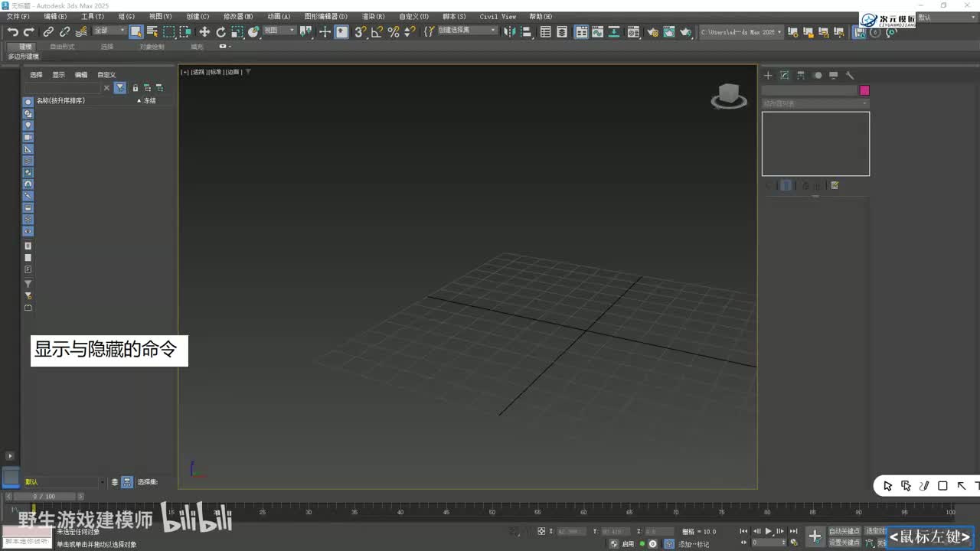Activate the Select and Move tool
Screen dimensions: 980x551
[204, 31]
